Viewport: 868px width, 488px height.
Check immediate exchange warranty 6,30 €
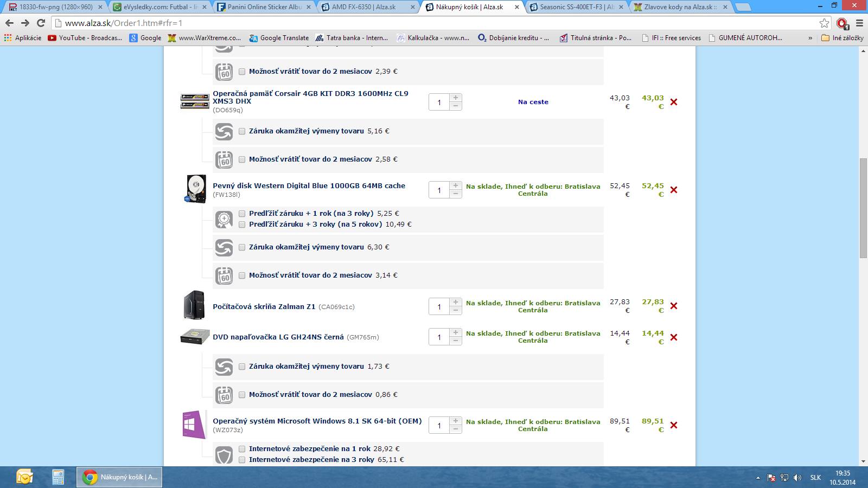pyautogui.click(x=242, y=247)
